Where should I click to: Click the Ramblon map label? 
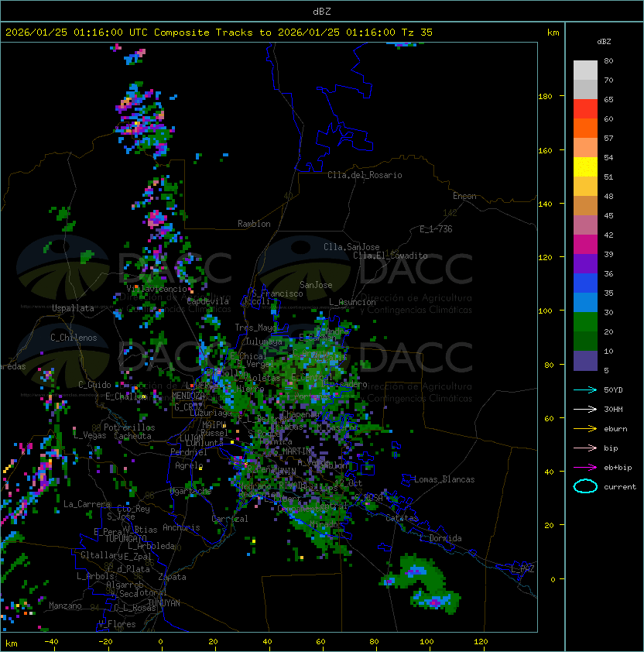[254, 224]
